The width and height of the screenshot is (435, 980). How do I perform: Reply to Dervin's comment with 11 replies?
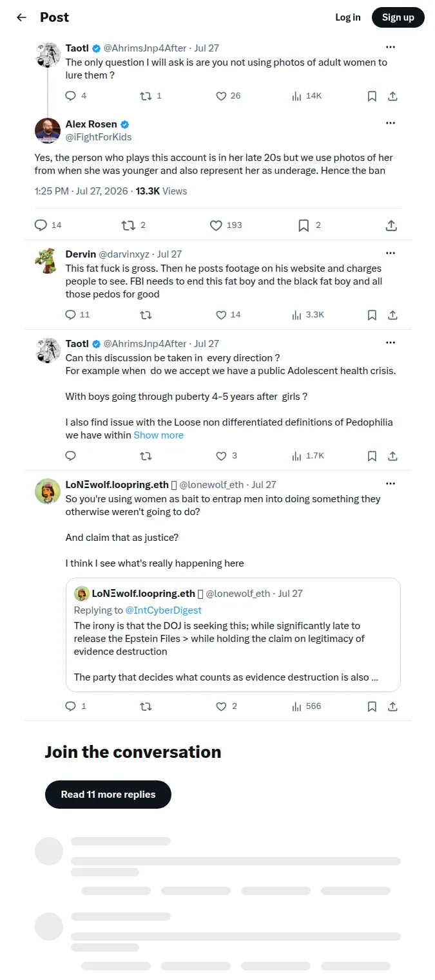tap(78, 315)
